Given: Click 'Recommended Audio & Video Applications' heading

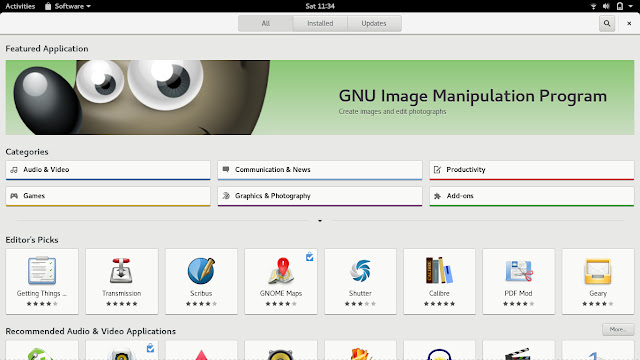Looking at the screenshot, I should [x=91, y=331].
